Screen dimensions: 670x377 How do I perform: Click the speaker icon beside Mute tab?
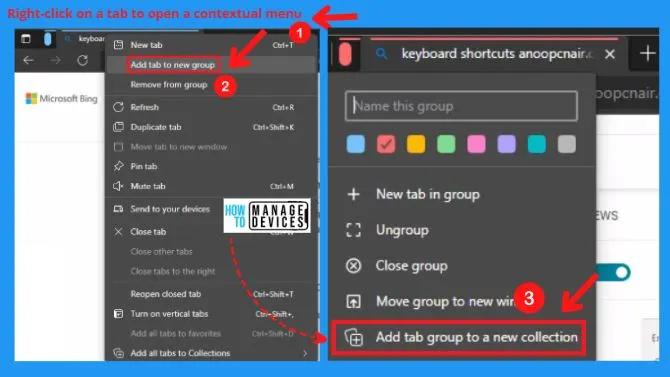(x=118, y=186)
